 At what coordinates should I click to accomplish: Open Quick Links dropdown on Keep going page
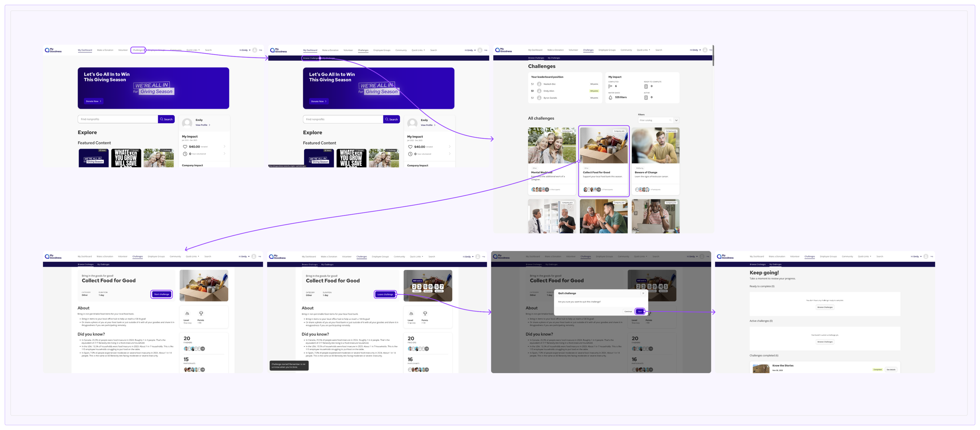[x=864, y=257]
